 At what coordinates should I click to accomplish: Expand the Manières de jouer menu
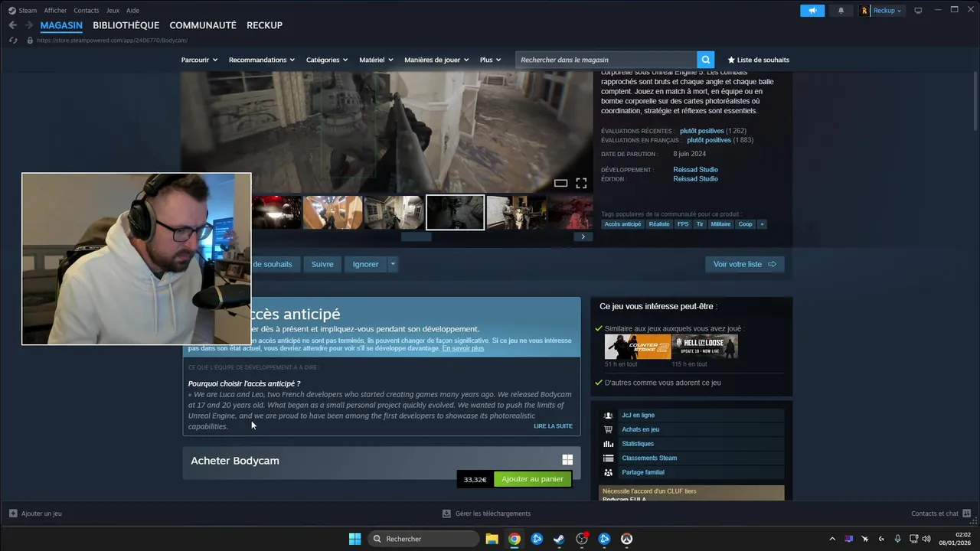click(x=436, y=60)
